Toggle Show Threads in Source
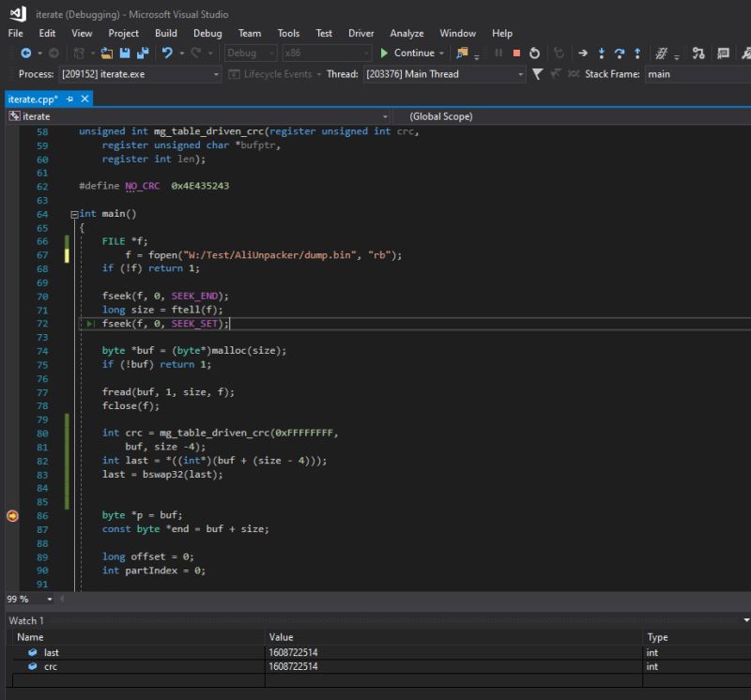The image size is (751, 700). tap(573, 74)
